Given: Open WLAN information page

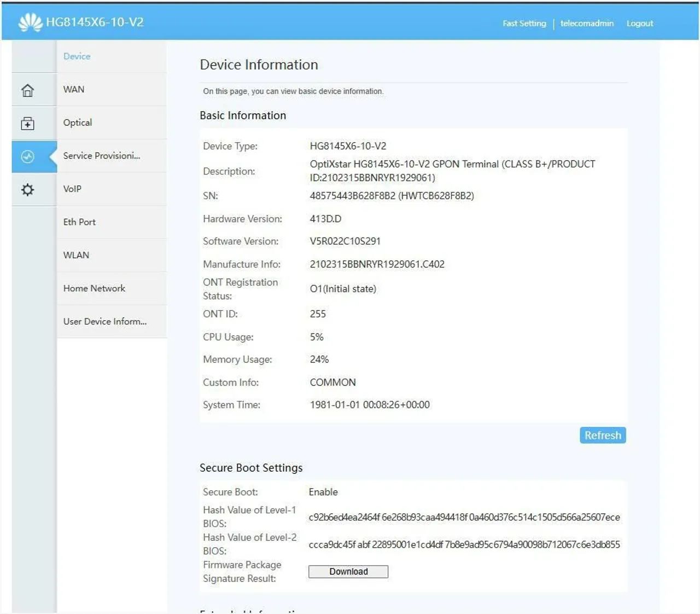Looking at the screenshot, I should pos(76,255).
